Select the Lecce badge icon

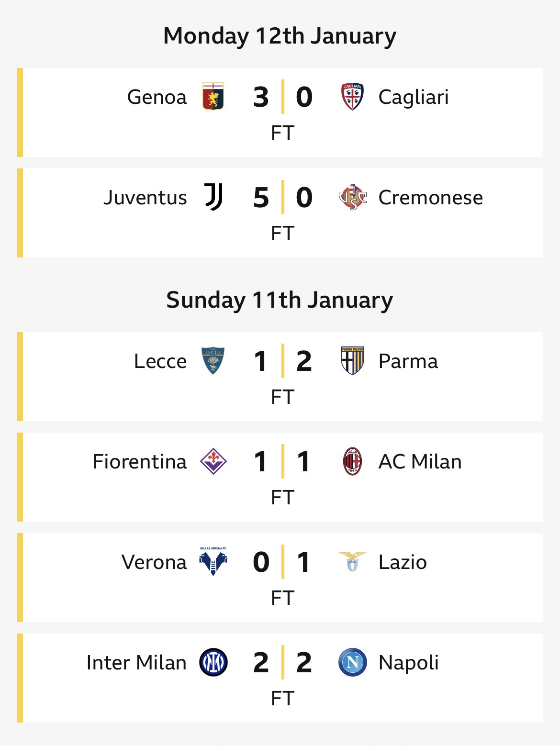pyautogui.click(x=213, y=361)
